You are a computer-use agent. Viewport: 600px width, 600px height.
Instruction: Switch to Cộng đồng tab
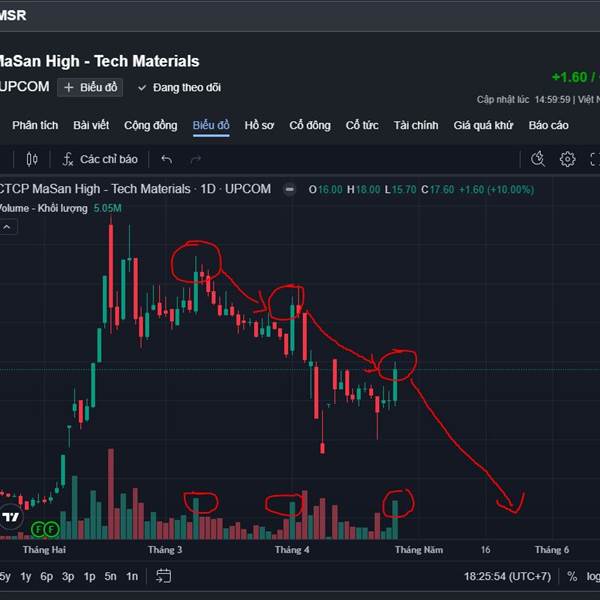(151, 125)
